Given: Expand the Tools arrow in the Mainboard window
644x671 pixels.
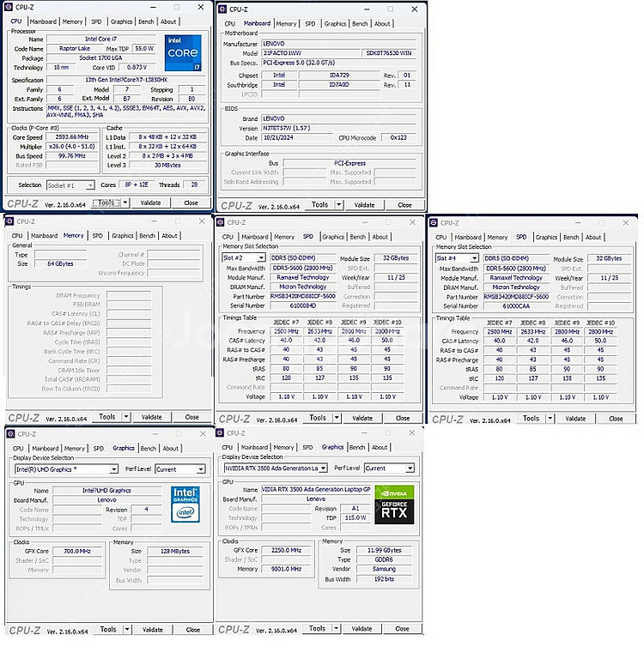Looking at the screenshot, I should (338, 204).
